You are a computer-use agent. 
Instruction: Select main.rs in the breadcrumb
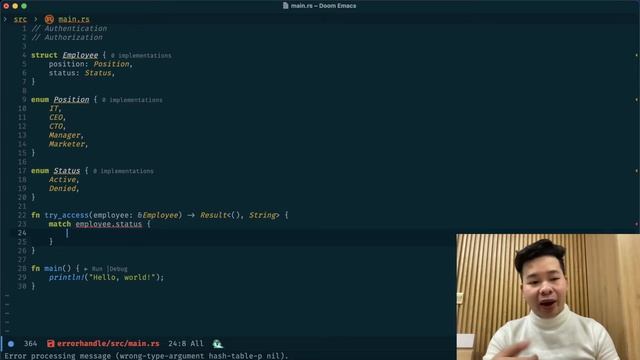(x=73, y=19)
